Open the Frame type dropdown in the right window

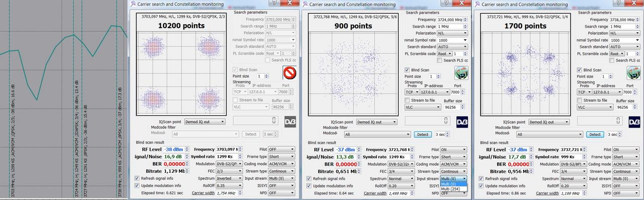pos(625,157)
